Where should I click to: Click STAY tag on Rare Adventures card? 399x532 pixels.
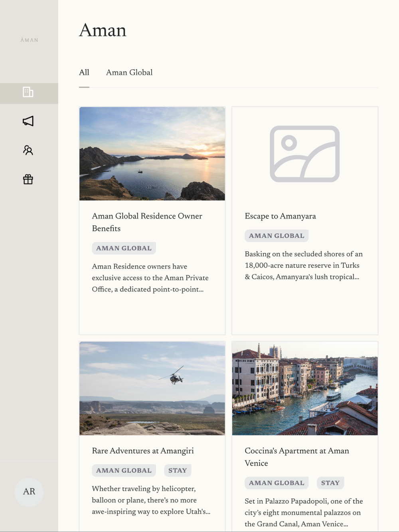178,471
